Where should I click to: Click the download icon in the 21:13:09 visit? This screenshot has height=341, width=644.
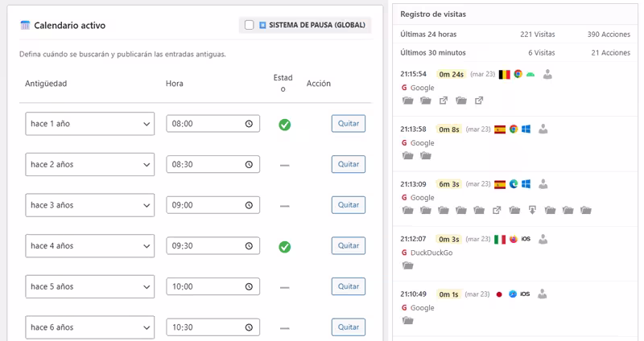click(532, 211)
